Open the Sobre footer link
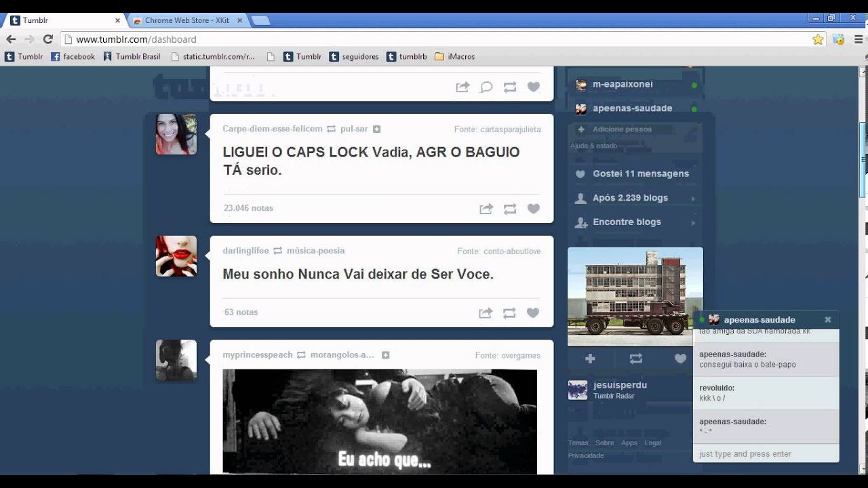Viewport: 868px width, 488px height. pyautogui.click(x=605, y=443)
